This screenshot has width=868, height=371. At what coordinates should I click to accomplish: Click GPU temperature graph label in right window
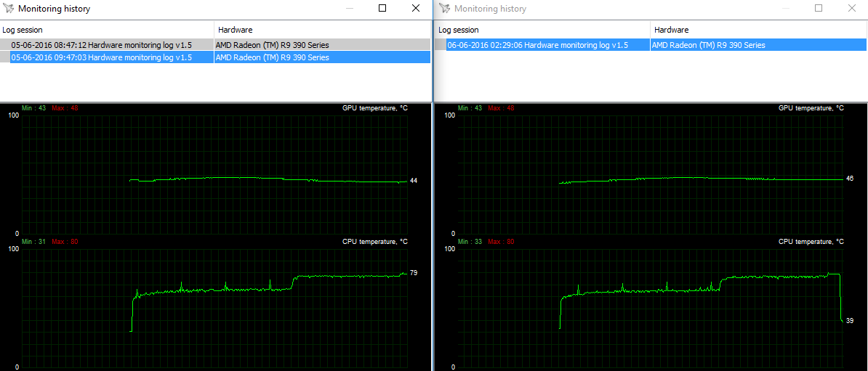click(x=811, y=108)
